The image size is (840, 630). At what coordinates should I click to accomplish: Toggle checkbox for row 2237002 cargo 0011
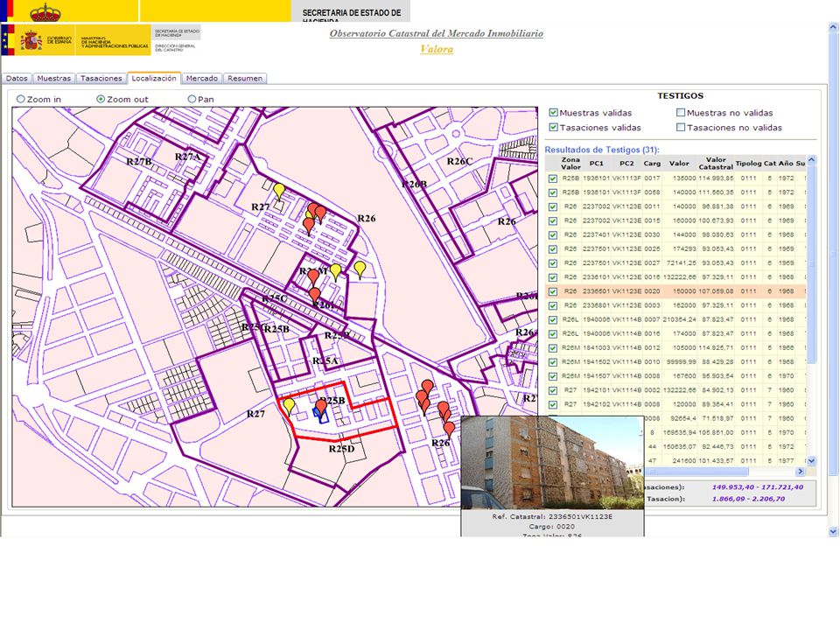coord(553,206)
